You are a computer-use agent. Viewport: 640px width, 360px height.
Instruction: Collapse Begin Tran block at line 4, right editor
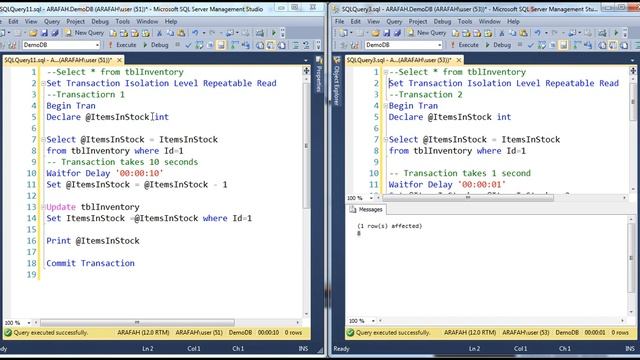tap(386, 106)
